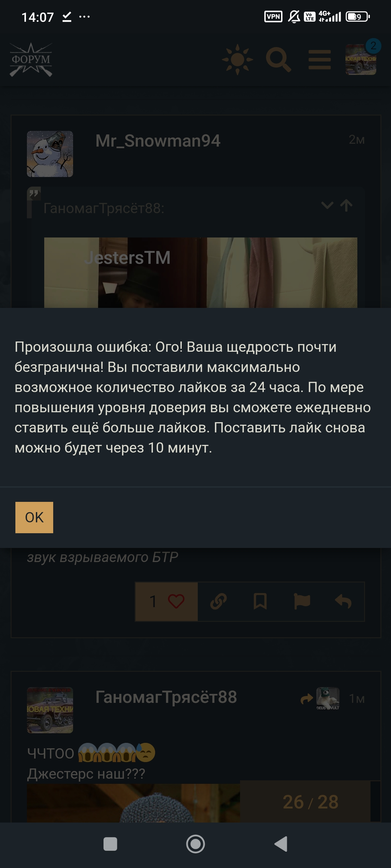The image size is (391, 868).
Task: Flag this post with flag icon
Action: point(302,601)
